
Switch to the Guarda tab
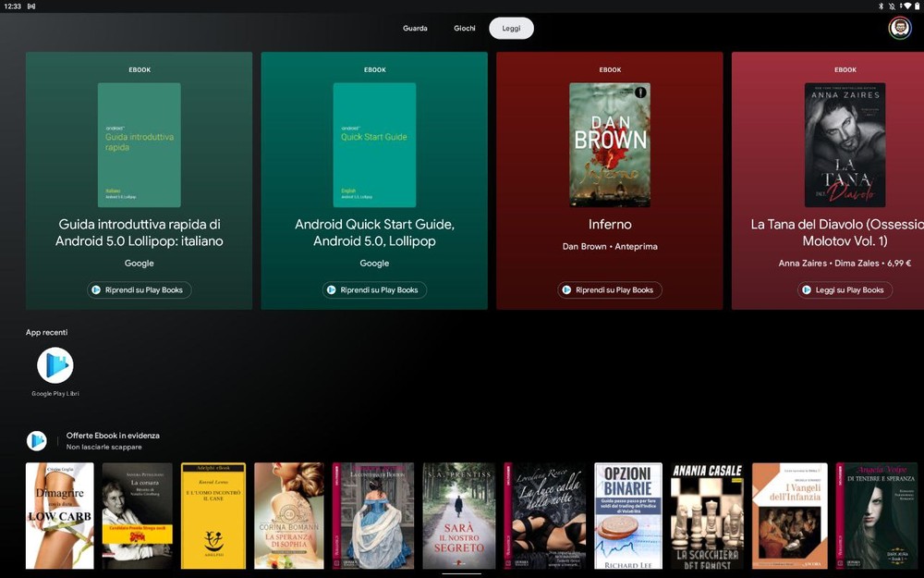tap(415, 29)
